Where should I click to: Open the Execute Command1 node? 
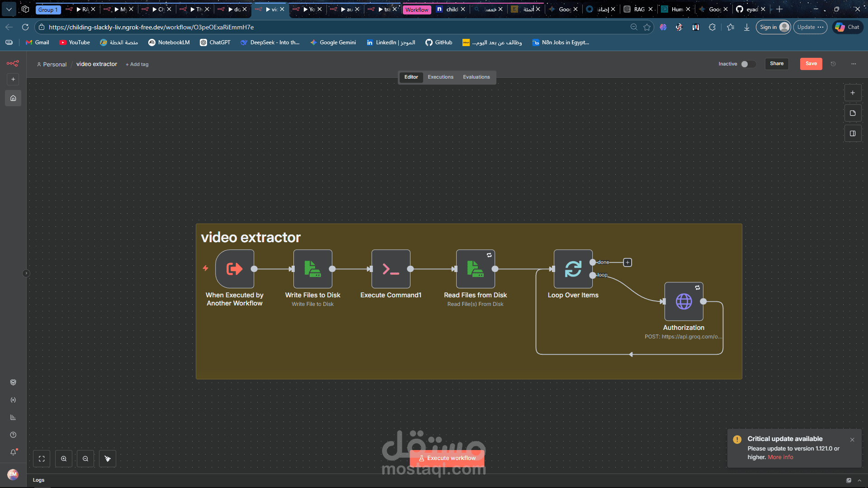(391, 269)
